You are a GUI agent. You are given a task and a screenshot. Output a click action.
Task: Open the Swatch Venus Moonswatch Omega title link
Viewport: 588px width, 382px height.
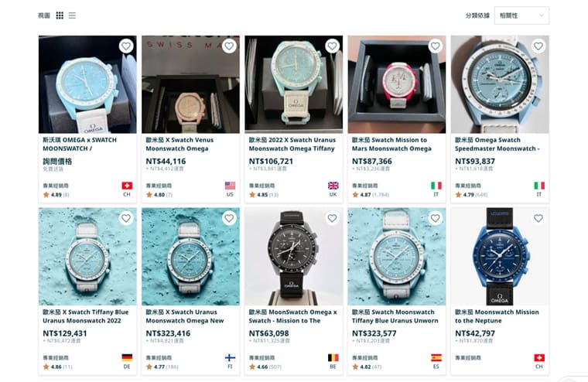click(179, 145)
